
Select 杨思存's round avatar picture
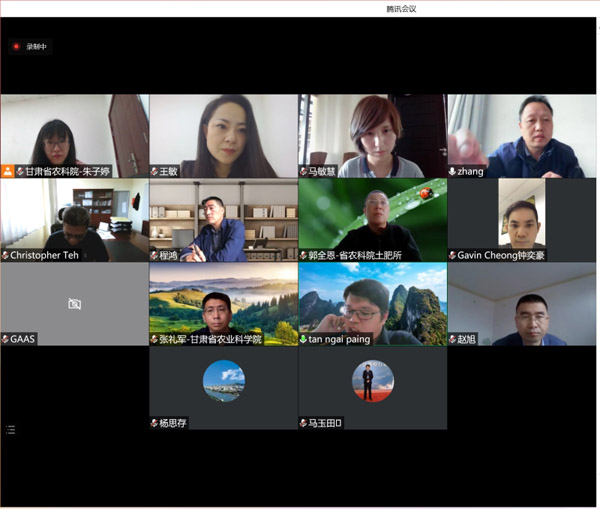223,380
